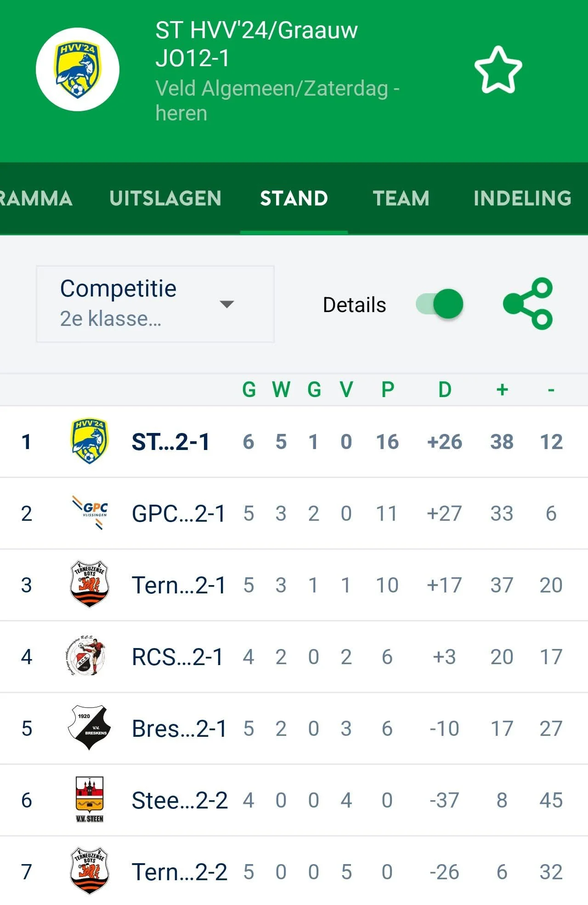Switch to the Uitslagen tab
Screen dimensions: 588x905
pyautogui.click(x=165, y=199)
